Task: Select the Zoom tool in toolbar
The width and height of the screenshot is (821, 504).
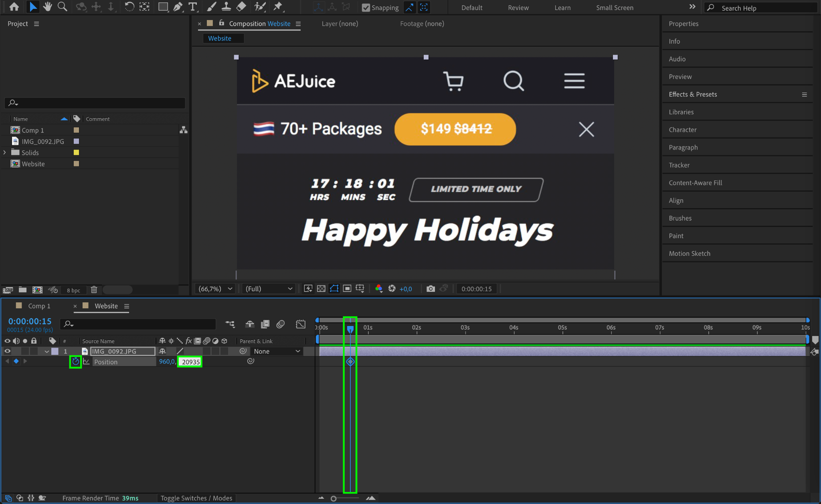Action: tap(62, 7)
